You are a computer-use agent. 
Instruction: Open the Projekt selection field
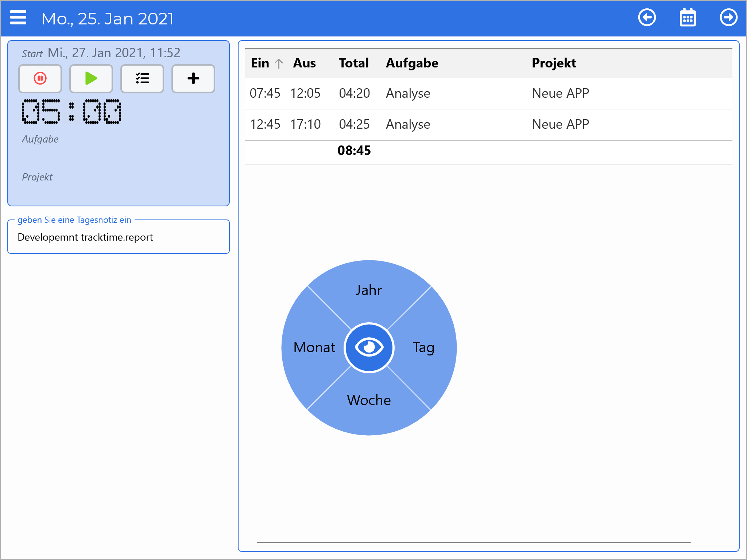tap(37, 177)
